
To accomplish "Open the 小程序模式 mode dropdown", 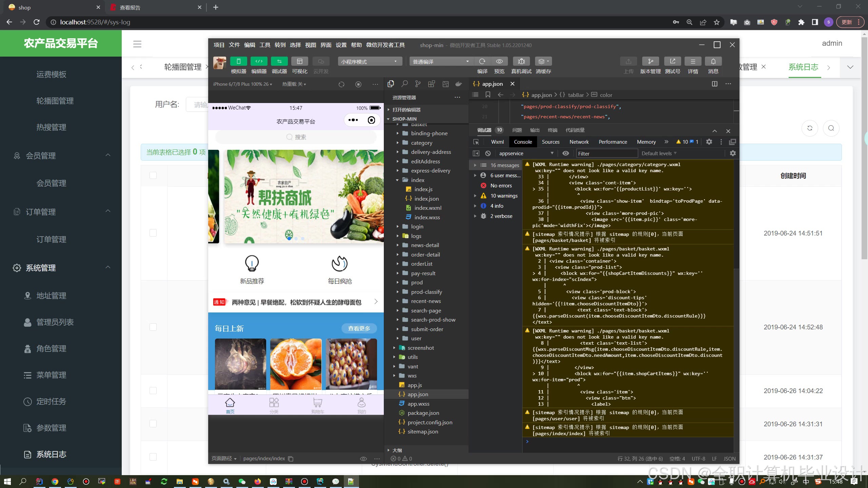I will coord(369,61).
